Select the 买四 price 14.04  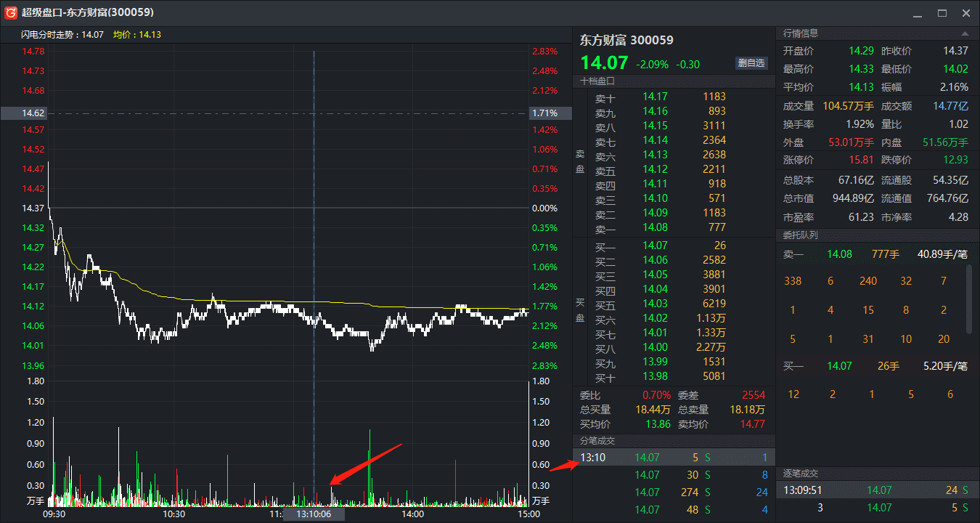click(655, 289)
